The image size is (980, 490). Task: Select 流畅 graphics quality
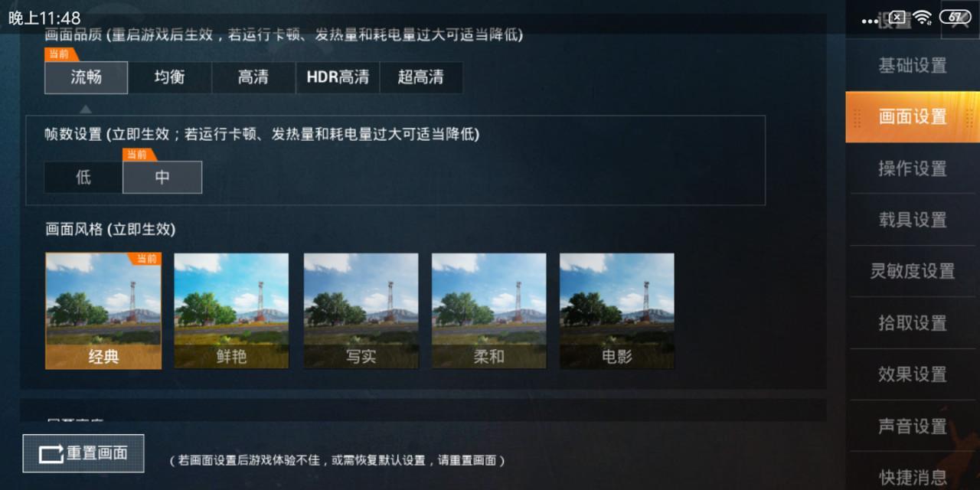[x=86, y=77]
